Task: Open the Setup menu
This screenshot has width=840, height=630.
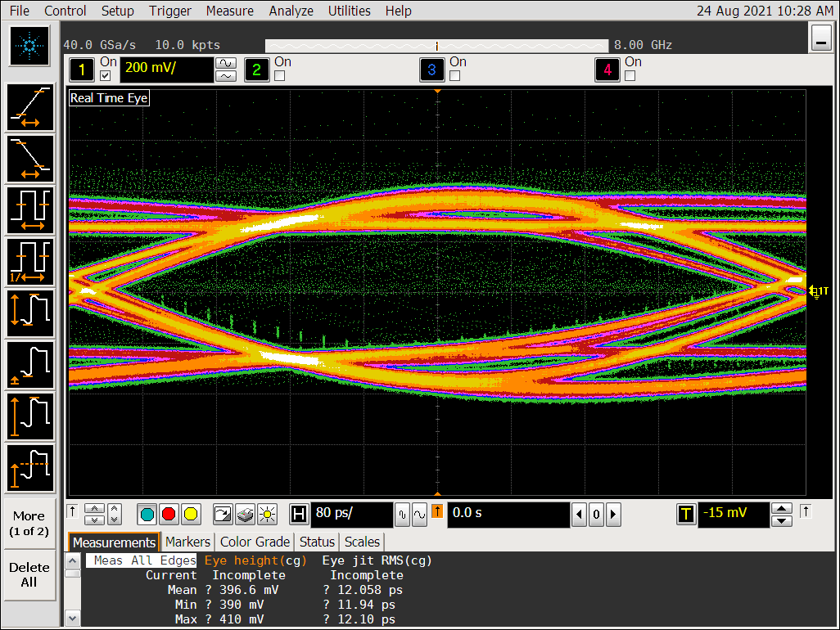Action: tap(117, 11)
